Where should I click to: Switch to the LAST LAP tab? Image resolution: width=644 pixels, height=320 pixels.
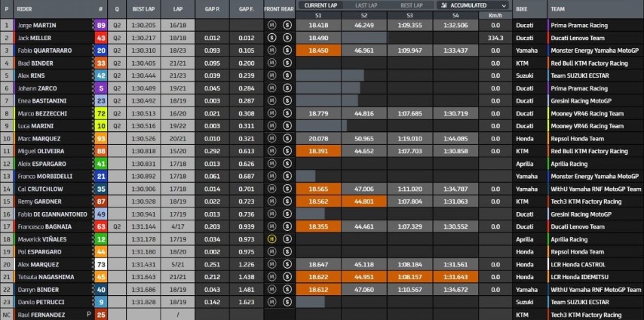click(366, 5)
